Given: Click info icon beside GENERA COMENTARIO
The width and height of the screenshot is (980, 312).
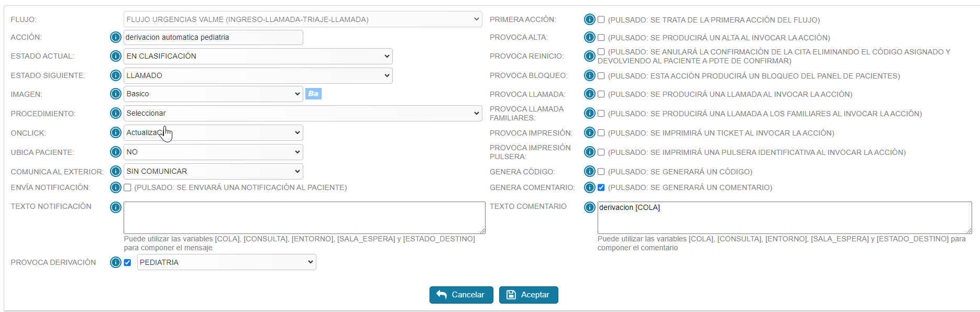Looking at the screenshot, I should [x=590, y=187].
